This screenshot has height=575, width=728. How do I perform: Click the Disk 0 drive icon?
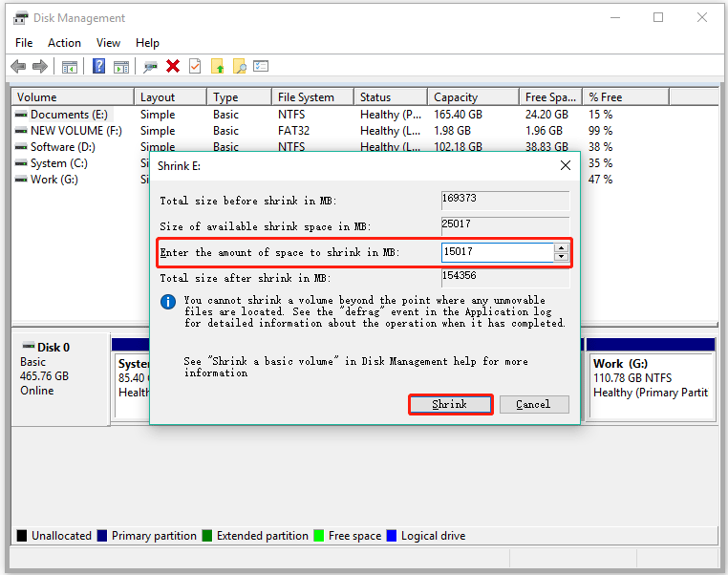tap(29, 346)
